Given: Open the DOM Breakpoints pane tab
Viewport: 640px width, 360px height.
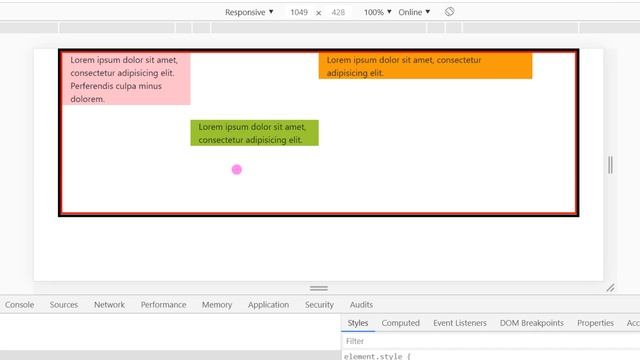Looking at the screenshot, I should pos(532,323).
